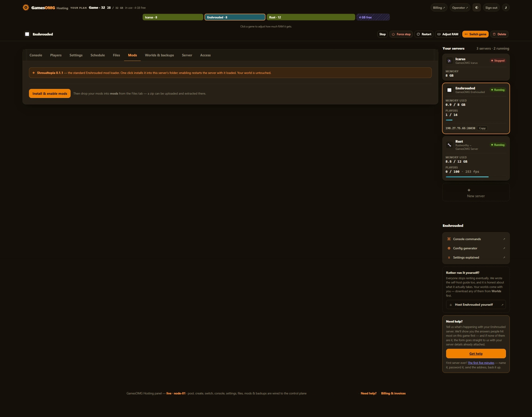Click the 'live · node-01' footer text
This screenshot has height=417, width=532.
176,393
